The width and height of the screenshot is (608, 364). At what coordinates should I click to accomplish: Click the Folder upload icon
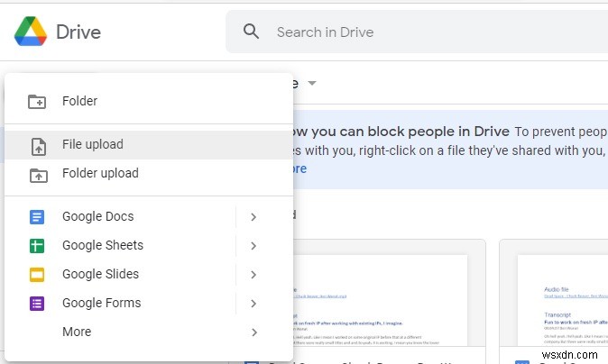[x=37, y=174]
